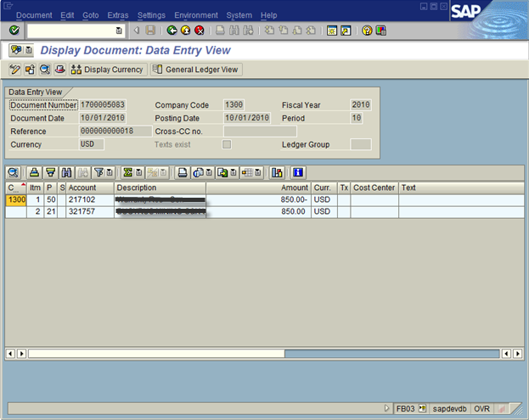Click the Reference field 000000000018
The width and height of the screenshot is (529, 420).
click(115, 132)
